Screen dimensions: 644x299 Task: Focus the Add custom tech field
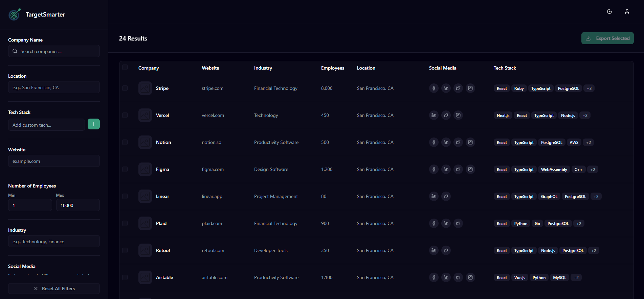pos(46,125)
